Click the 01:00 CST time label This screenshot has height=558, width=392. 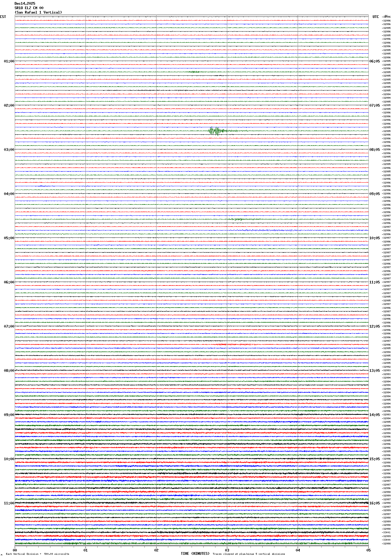pyautogui.click(x=9, y=61)
